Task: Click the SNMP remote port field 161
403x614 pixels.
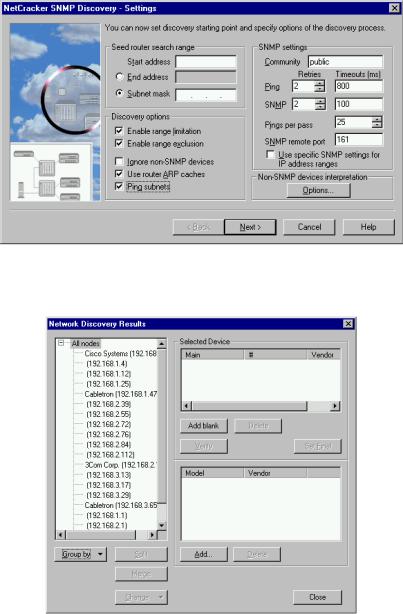Action: pos(359,139)
